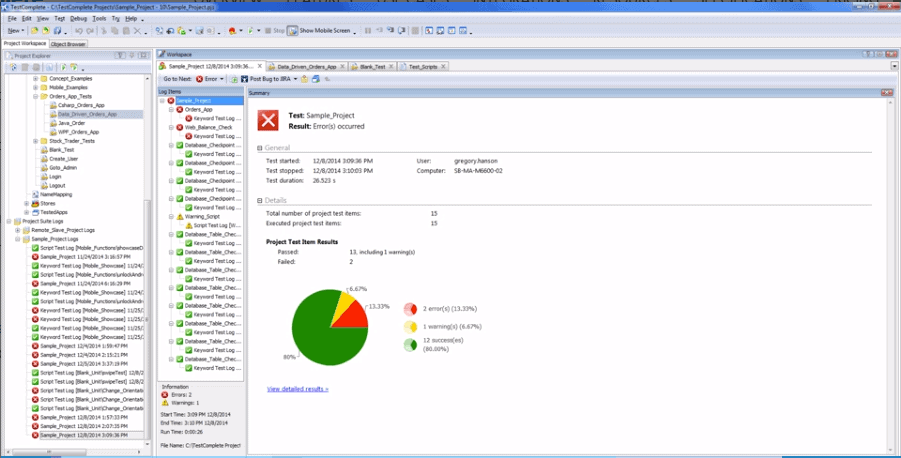Collapse the Details section in Summary

pos(260,201)
